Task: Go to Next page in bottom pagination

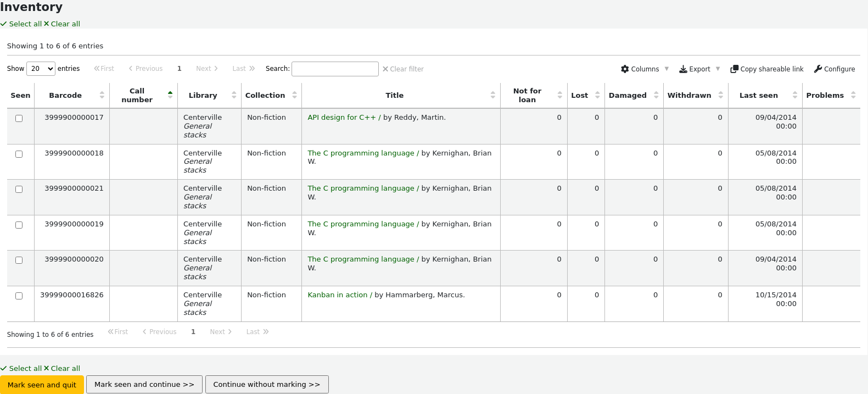Action: (221, 332)
